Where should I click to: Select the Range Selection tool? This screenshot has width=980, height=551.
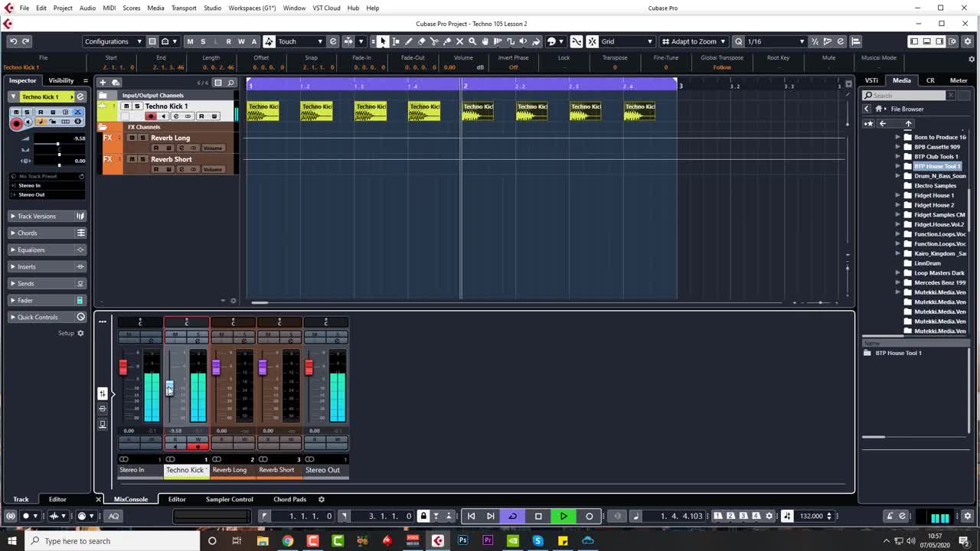[x=396, y=41]
